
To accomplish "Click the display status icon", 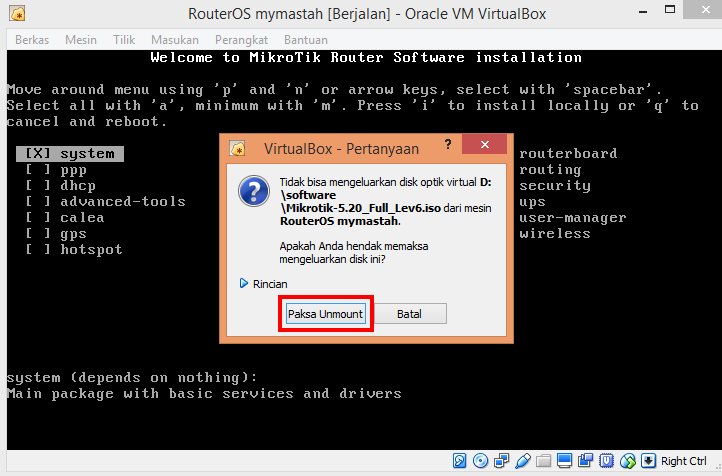I will pyautogui.click(x=565, y=460).
